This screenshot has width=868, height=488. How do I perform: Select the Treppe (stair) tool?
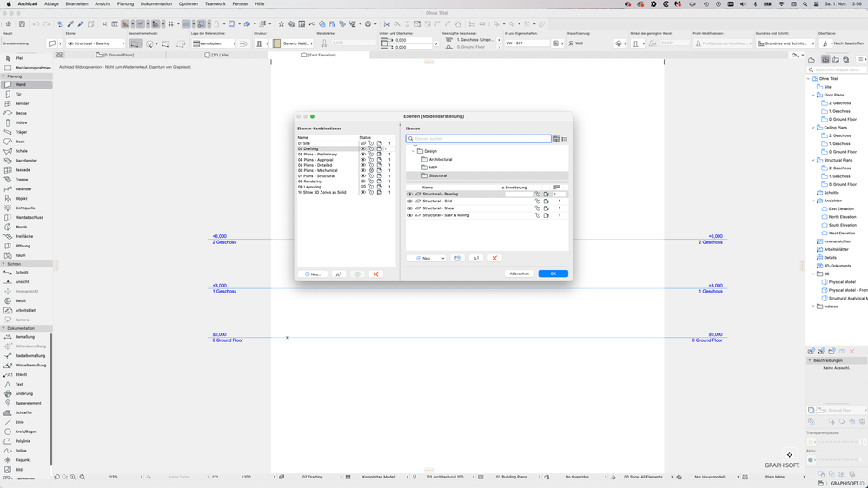click(21, 180)
